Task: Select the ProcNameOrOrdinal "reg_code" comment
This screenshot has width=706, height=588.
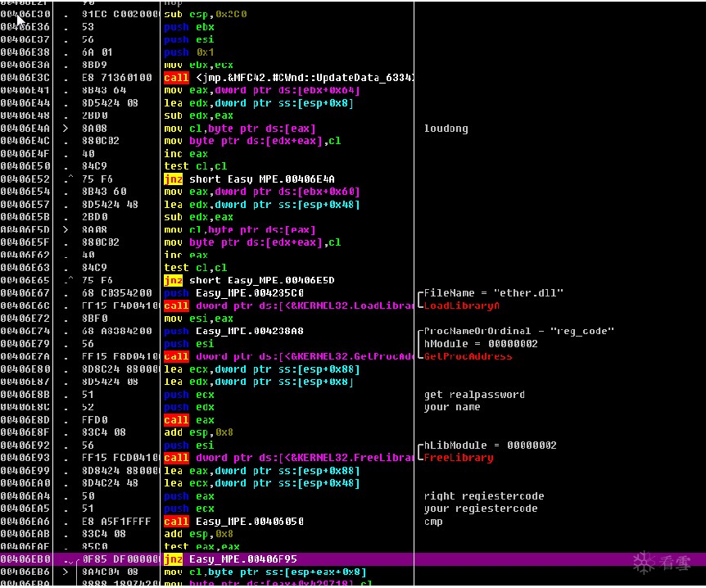Action: 518,332
